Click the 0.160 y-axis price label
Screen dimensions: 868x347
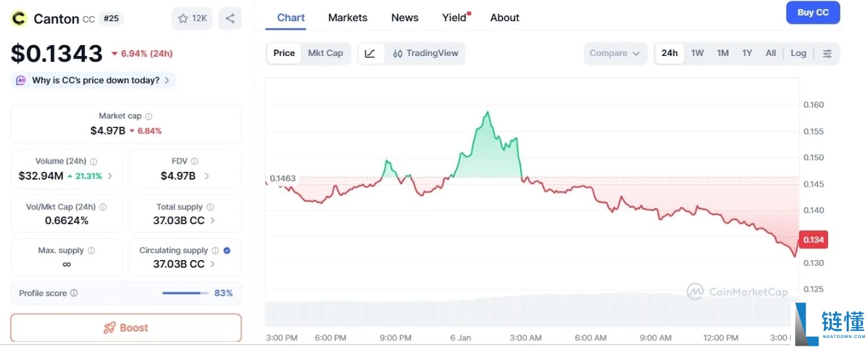(x=813, y=105)
